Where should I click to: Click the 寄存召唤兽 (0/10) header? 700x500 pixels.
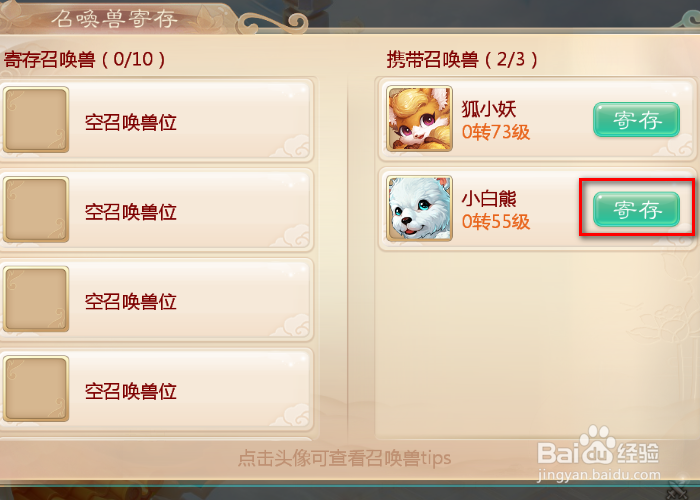[x=85, y=59]
